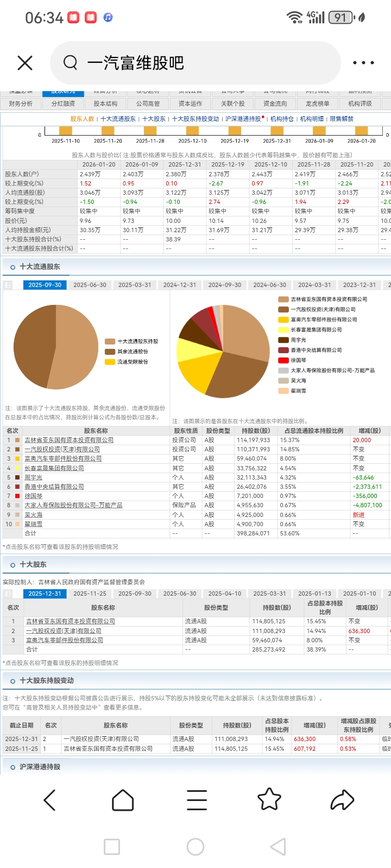This screenshot has height=868, width=391.
Task: Click 其余流通股份 legend color swatch
Action: pyautogui.click(x=110, y=352)
